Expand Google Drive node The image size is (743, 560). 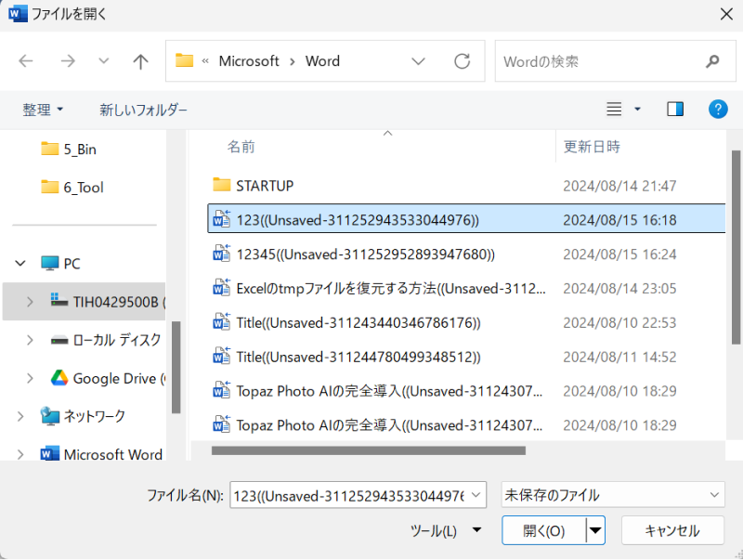click(30, 378)
